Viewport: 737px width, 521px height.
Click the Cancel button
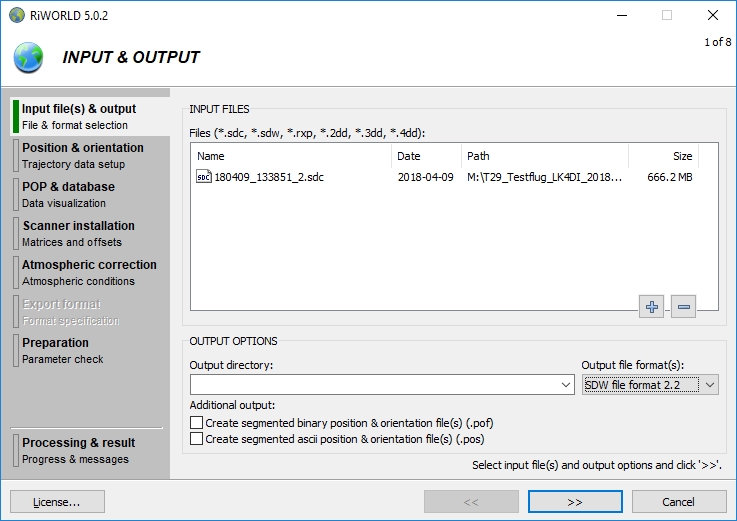click(x=679, y=502)
